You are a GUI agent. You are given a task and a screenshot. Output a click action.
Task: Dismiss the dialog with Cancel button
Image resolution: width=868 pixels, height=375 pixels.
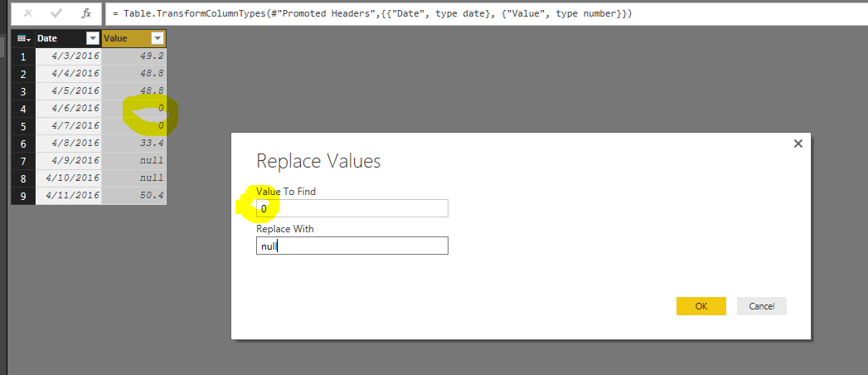click(x=761, y=306)
